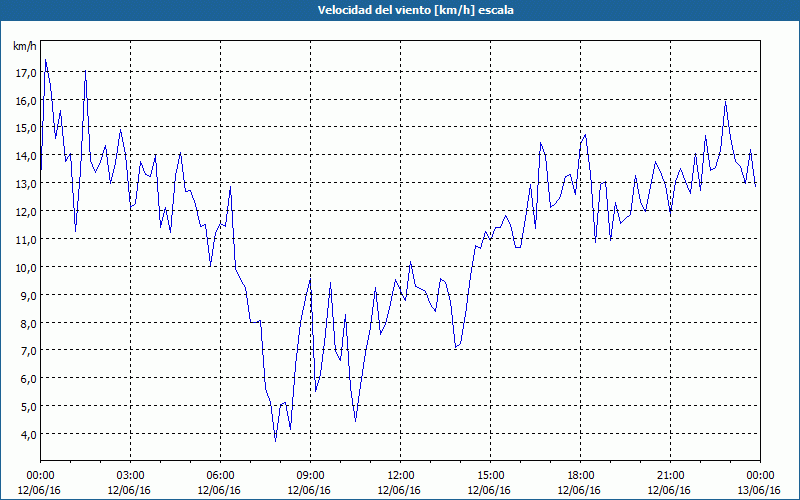Select the '18:00' time axis label

(581, 476)
